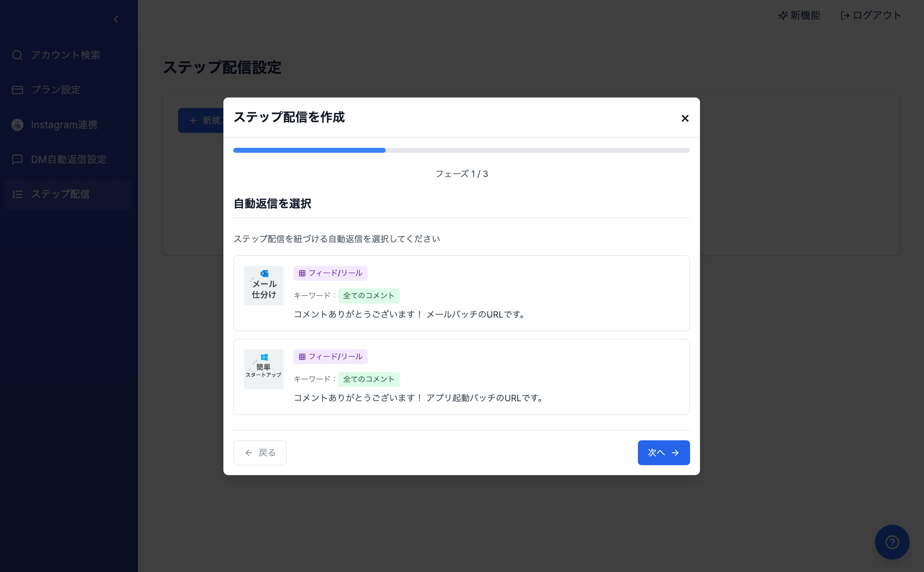Click the ステップ配信 list icon
Viewport: 924px width, 572px height.
coord(17,194)
